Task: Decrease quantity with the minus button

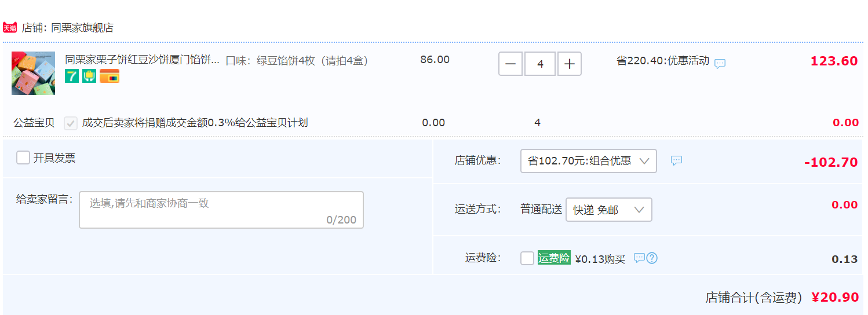Action: 510,64
